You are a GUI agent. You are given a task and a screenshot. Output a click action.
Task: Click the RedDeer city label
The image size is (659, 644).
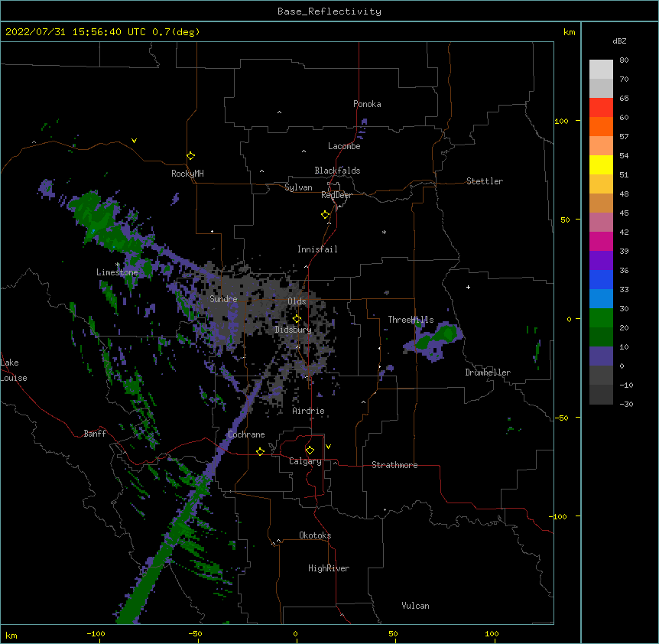pos(336,195)
